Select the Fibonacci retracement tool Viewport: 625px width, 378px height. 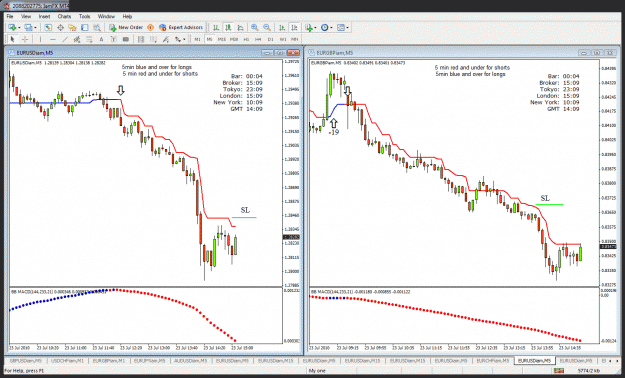point(89,39)
